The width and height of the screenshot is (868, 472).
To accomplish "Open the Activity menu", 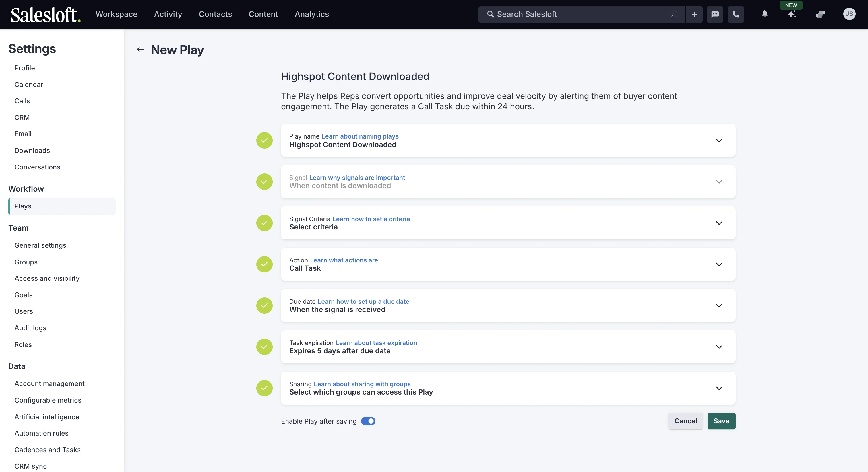I will pos(168,14).
